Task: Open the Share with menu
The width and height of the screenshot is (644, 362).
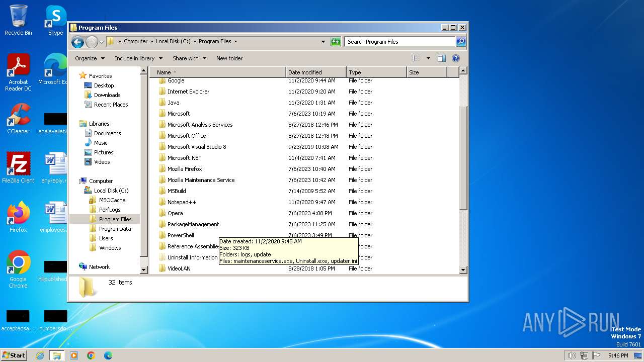Action: tap(189, 58)
